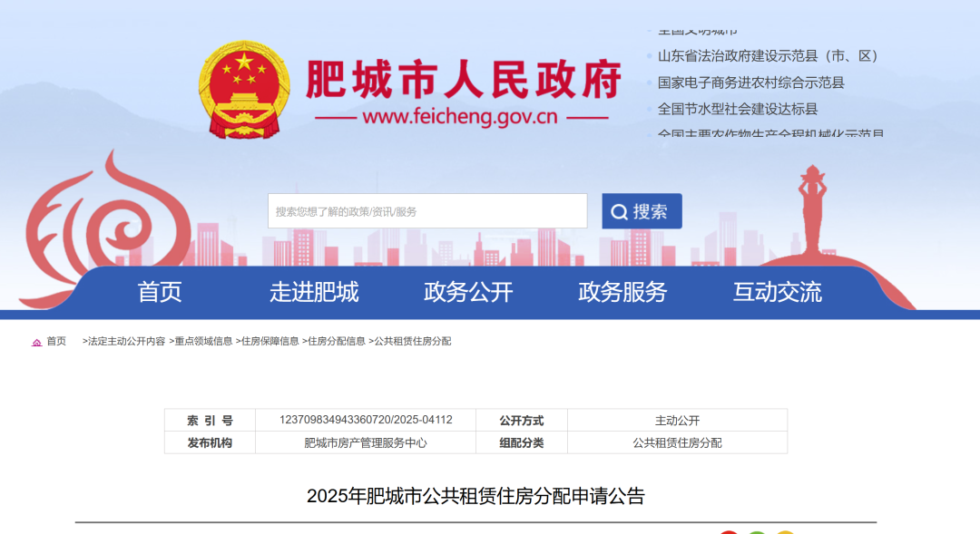Screen dimensions: 980x534
Task: Open 国家电子商务进农村综合示范县 item
Action: (x=751, y=83)
